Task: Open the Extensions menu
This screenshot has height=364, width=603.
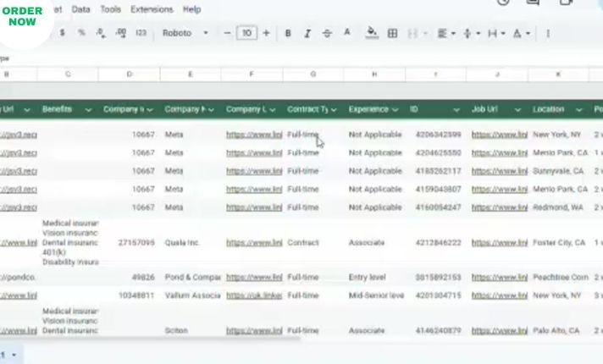Action: tap(152, 9)
